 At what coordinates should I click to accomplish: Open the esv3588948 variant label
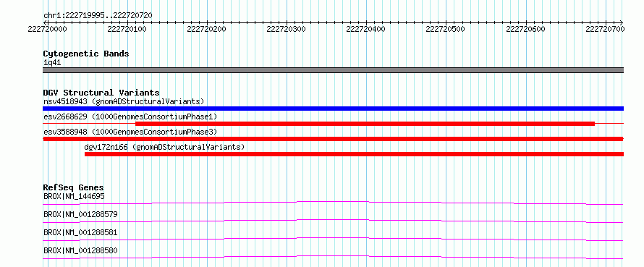tap(130, 132)
